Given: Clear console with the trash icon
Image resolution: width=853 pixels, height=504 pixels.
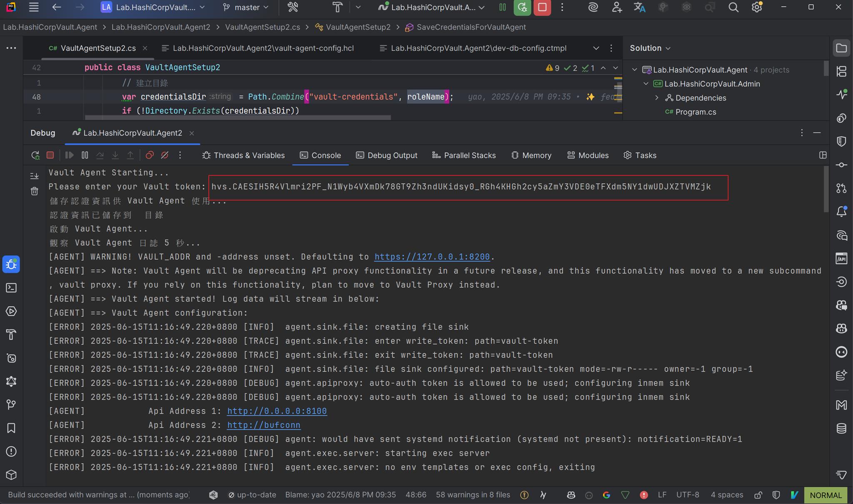Looking at the screenshot, I should [35, 191].
